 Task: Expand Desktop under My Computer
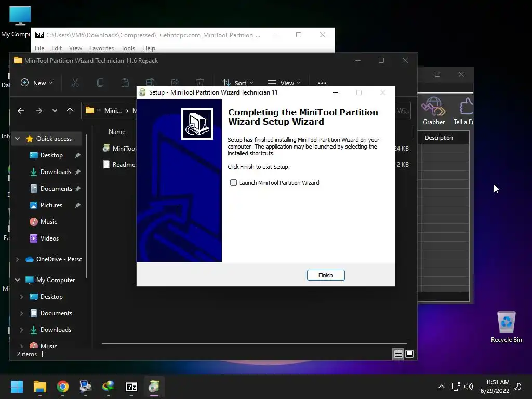21,297
